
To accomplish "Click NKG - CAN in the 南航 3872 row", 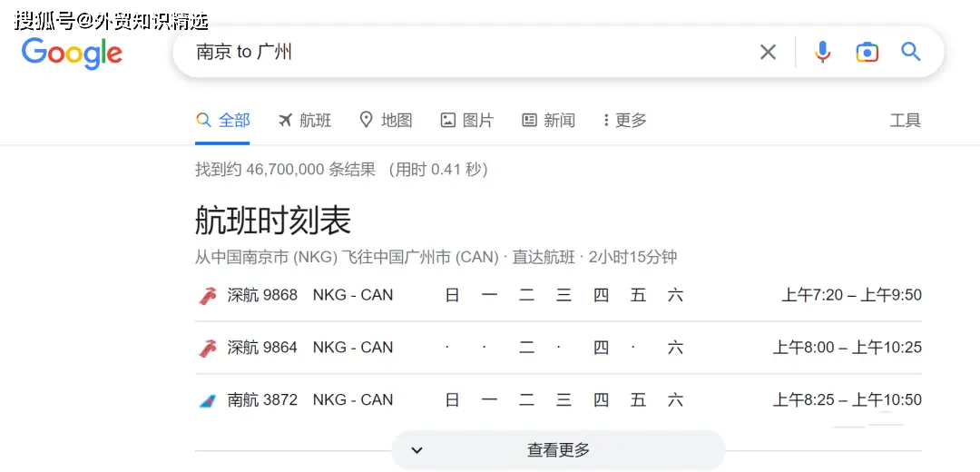I will click(x=353, y=400).
